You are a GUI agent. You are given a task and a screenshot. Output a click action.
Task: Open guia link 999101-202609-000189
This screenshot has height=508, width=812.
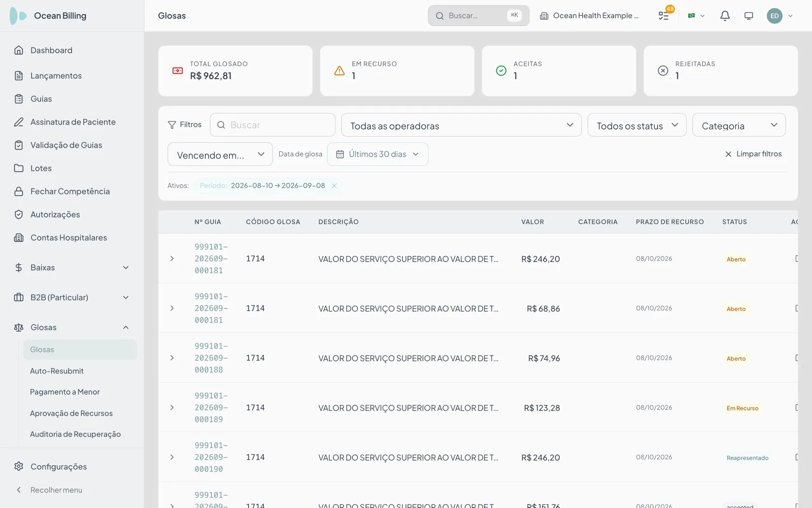coord(211,407)
